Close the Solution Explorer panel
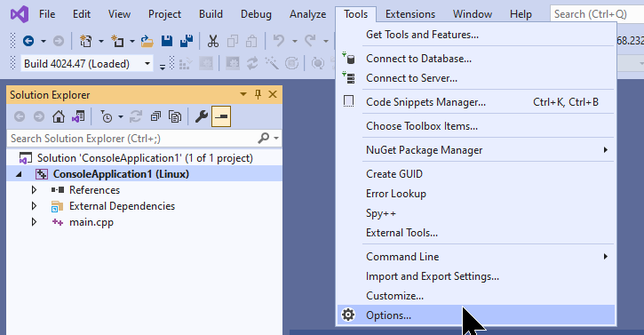The width and height of the screenshot is (644, 335). coord(273,94)
